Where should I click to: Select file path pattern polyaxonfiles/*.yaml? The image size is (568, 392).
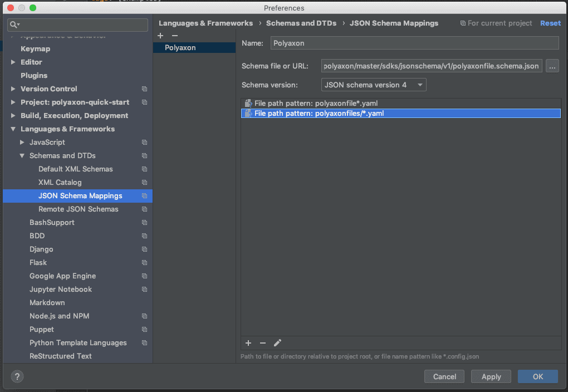pyautogui.click(x=400, y=114)
